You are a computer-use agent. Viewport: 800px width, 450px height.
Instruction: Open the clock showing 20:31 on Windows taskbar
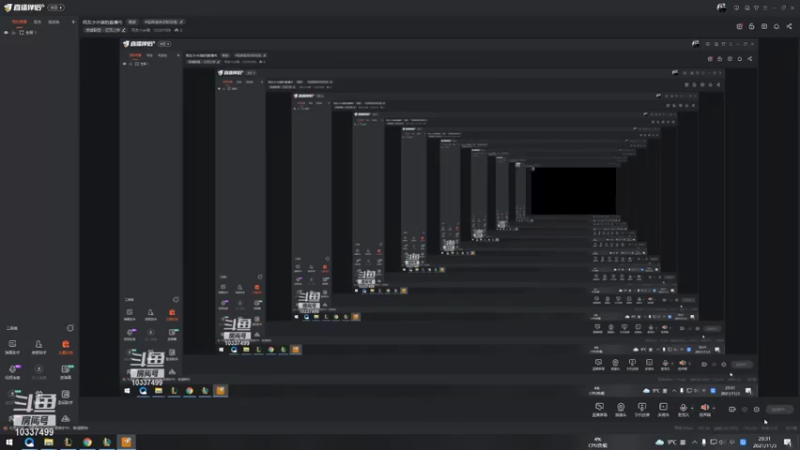764,442
